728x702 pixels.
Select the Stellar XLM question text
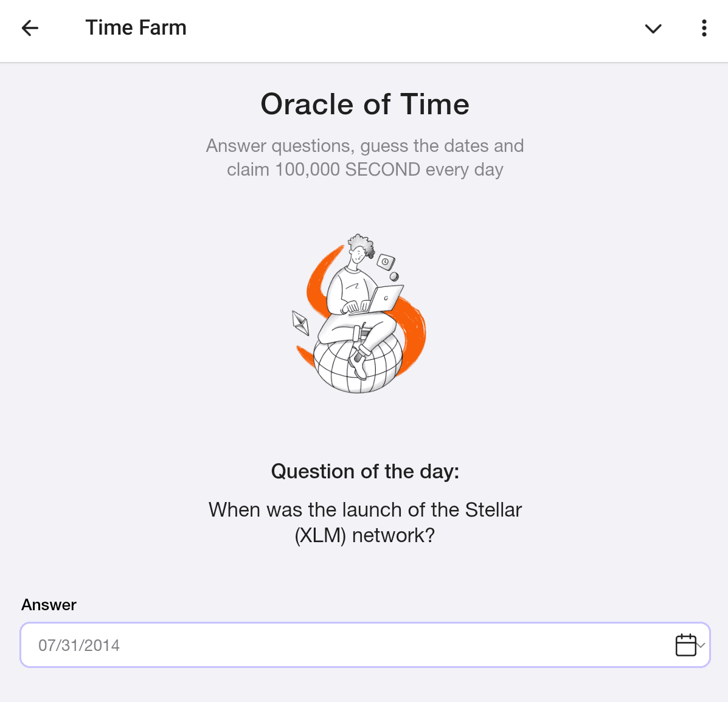(x=365, y=522)
